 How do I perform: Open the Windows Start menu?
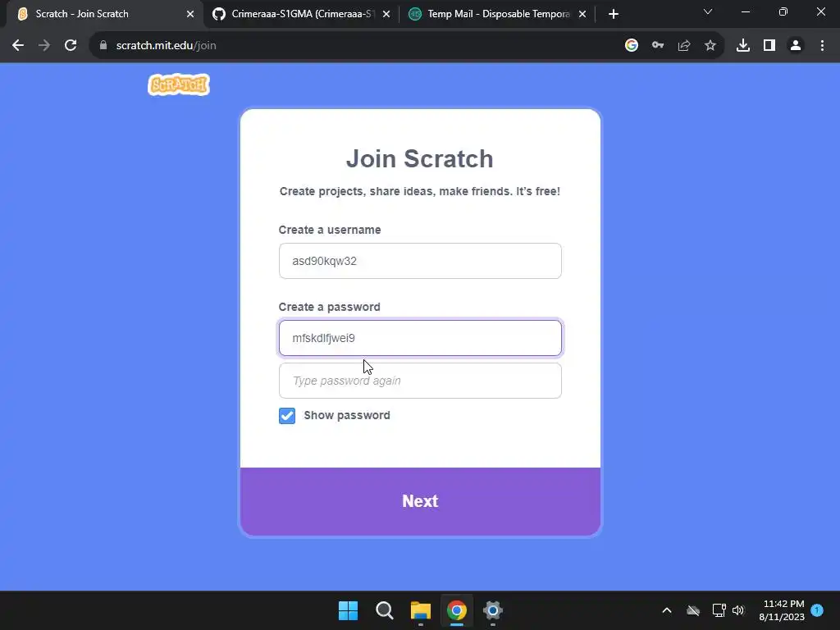(348, 610)
